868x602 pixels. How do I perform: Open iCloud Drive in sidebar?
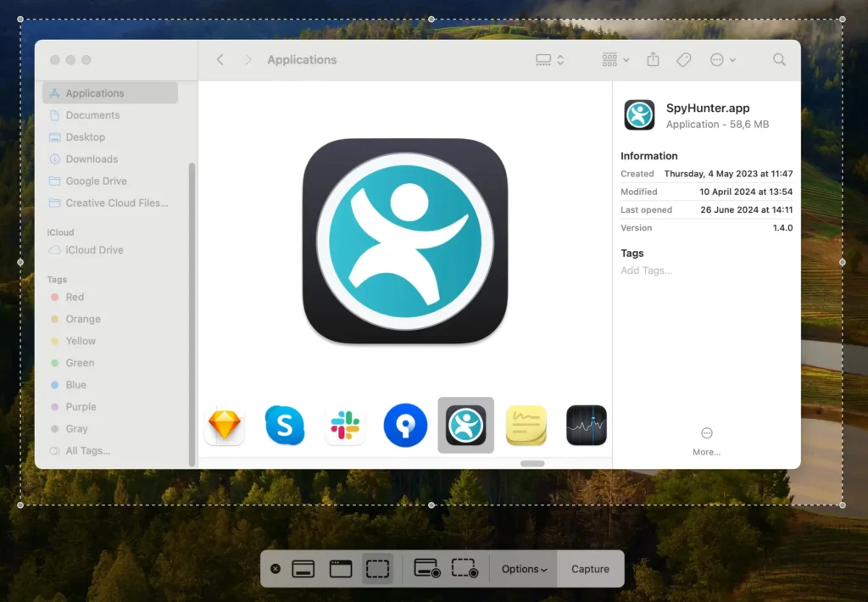coord(110,250)
